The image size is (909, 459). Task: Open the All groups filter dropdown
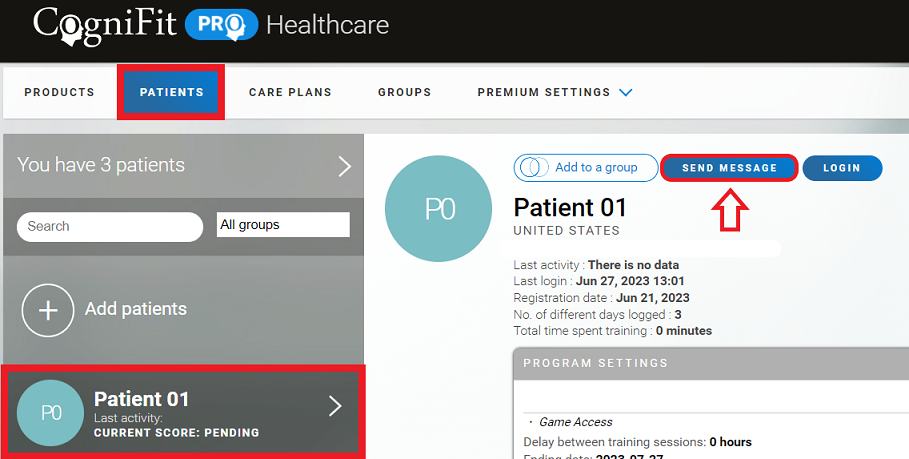coord(283,225)
